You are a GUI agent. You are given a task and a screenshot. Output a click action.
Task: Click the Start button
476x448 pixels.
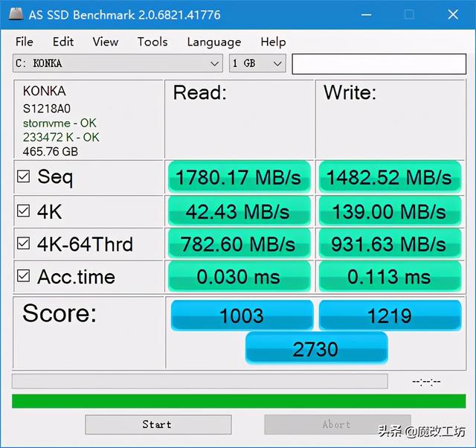point(158,424)
